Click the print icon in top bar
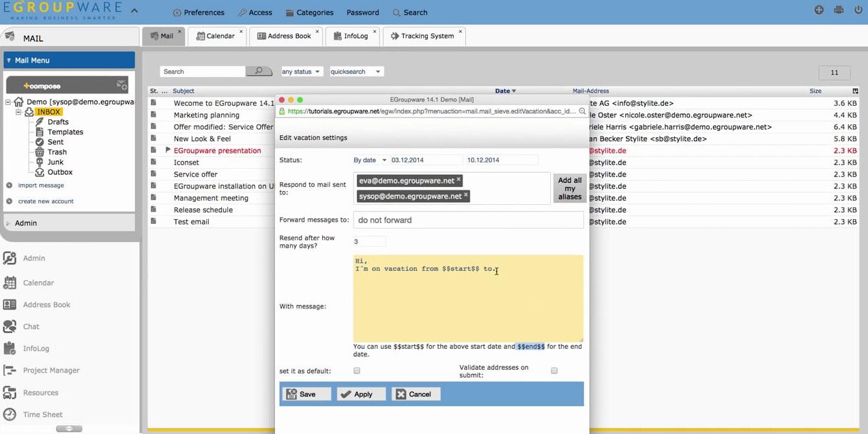Viewport: 868px width, 434px height. click(x=839, y=10)
